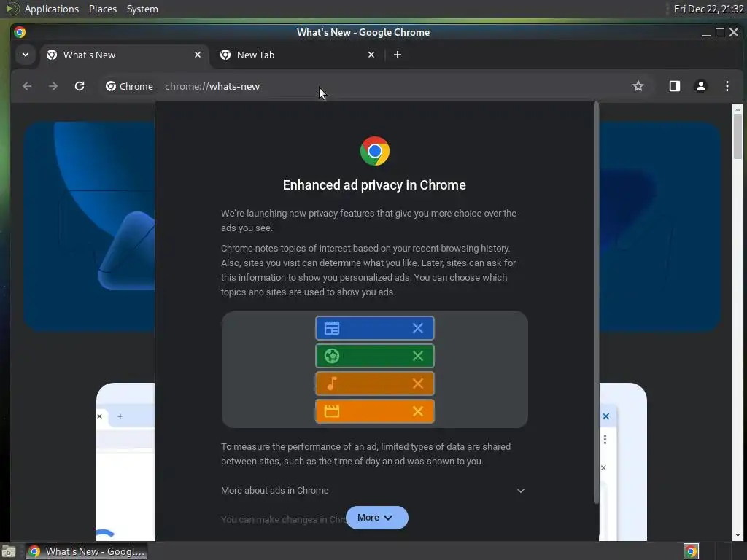Bookmark this page with the star icon

(638, 86)
